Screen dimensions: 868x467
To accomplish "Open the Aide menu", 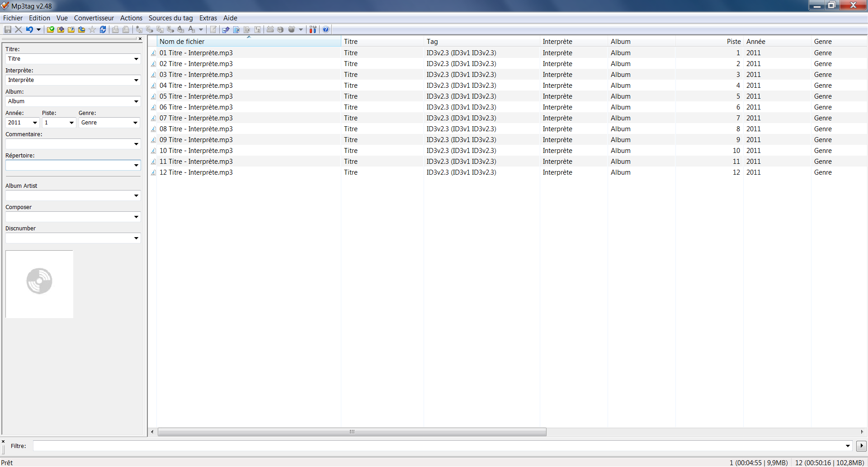I will click(x=230, y=18).
